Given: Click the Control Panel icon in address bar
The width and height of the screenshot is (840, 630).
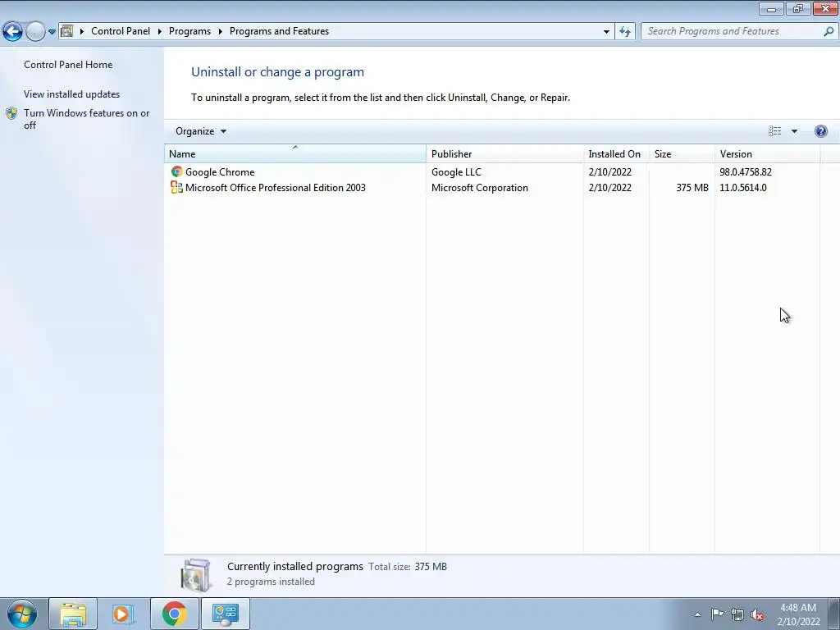Looking at the screenshot, I should point(66,31).
